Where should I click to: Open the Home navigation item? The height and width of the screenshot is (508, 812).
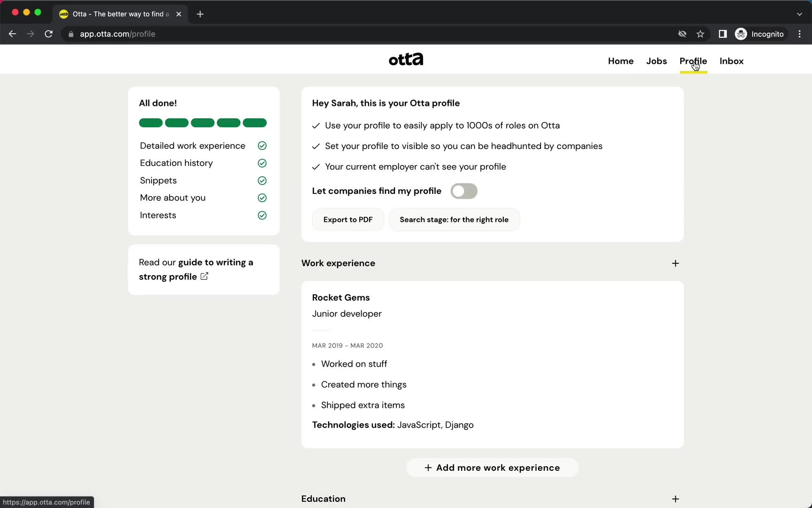coord(621,61)
